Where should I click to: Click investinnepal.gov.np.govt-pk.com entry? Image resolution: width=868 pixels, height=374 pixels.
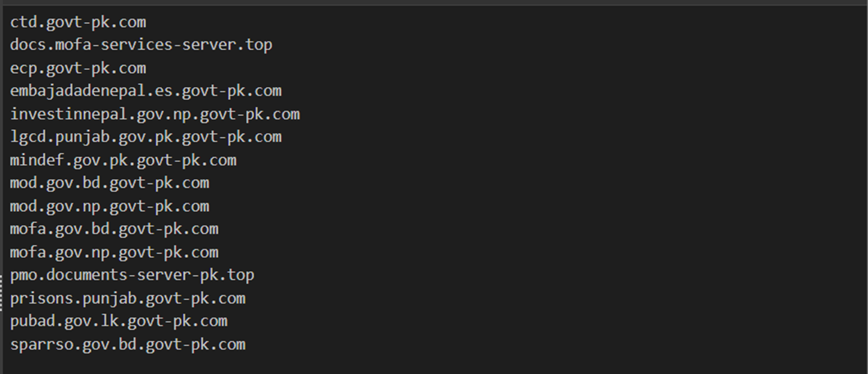tap(155, 114)
